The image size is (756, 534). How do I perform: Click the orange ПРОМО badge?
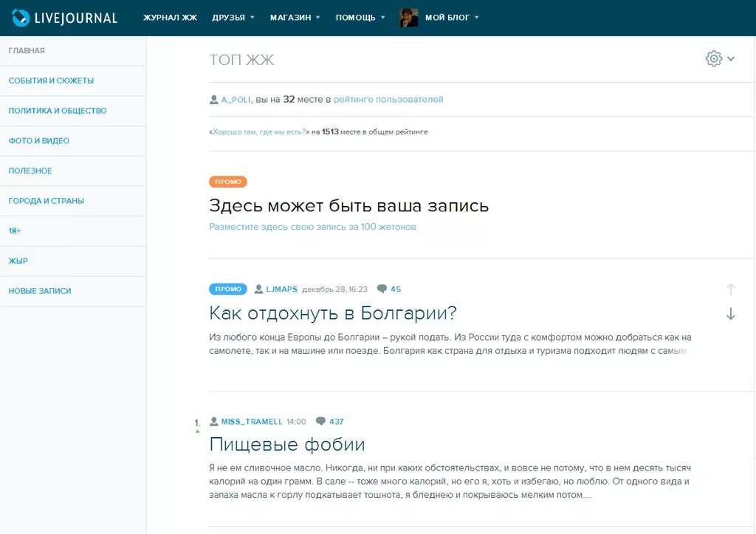227,182
